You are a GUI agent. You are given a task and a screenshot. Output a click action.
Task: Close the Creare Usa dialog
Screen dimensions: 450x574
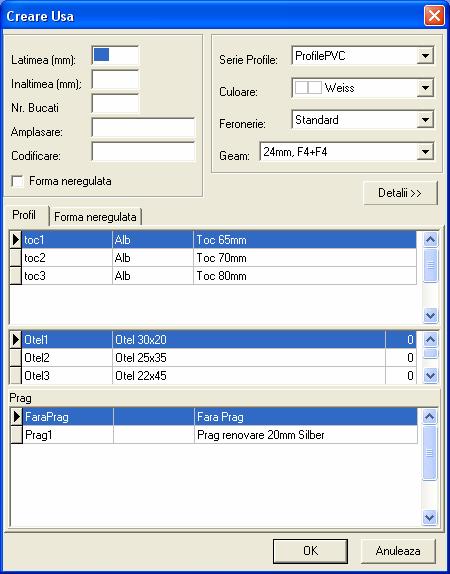(x=434, y=16)
